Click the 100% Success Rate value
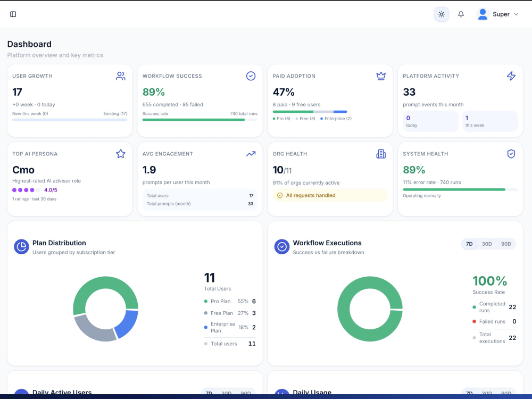This screenshot has width=532, height=399. tap(489, 281)
